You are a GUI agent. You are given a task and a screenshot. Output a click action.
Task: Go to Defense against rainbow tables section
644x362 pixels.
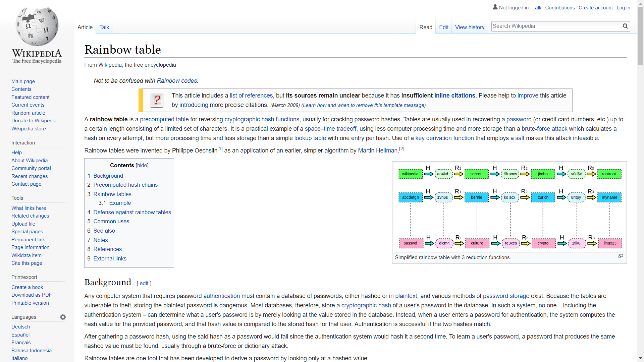[x=132, y=213]
